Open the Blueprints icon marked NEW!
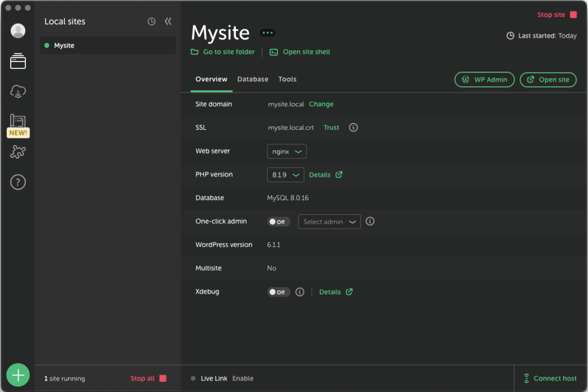588x392 pixels. point(18,126)
